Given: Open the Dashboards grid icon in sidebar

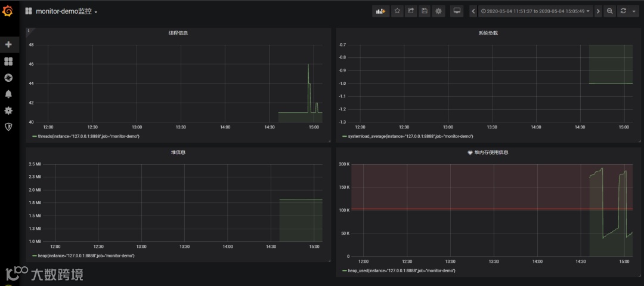Looking at the screenshot, I should 8,61.
